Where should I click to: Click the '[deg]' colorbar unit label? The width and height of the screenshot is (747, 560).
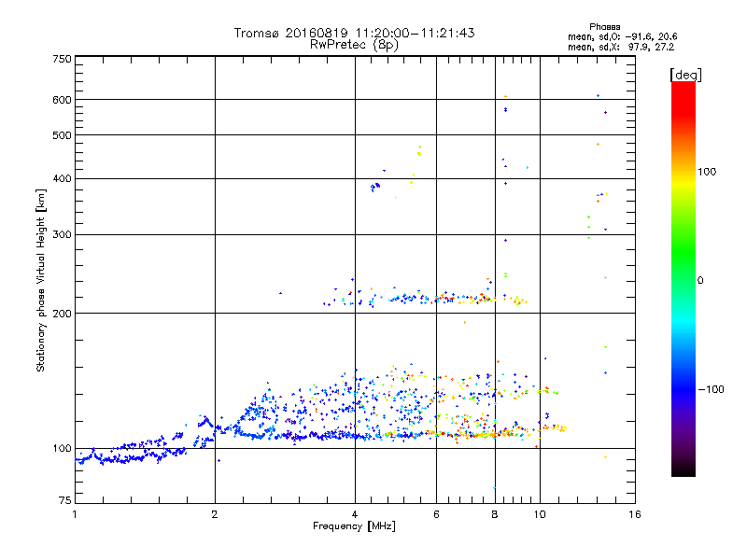point(685,75)
